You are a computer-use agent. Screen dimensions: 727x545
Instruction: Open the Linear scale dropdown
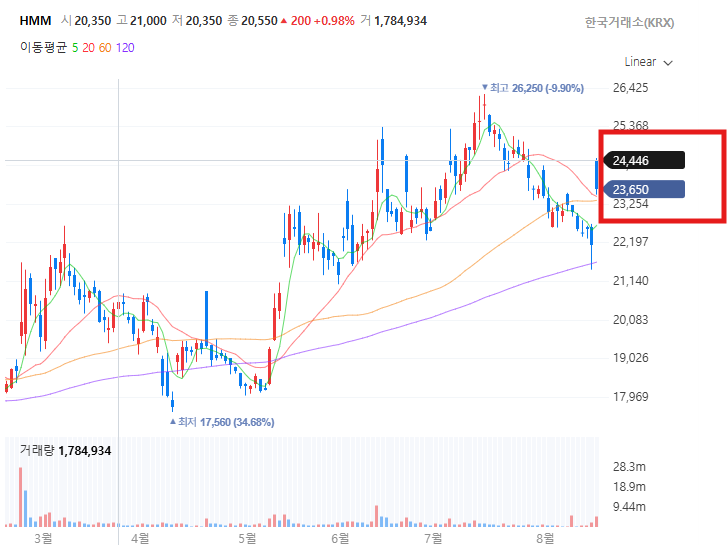(x=648, y=62)
